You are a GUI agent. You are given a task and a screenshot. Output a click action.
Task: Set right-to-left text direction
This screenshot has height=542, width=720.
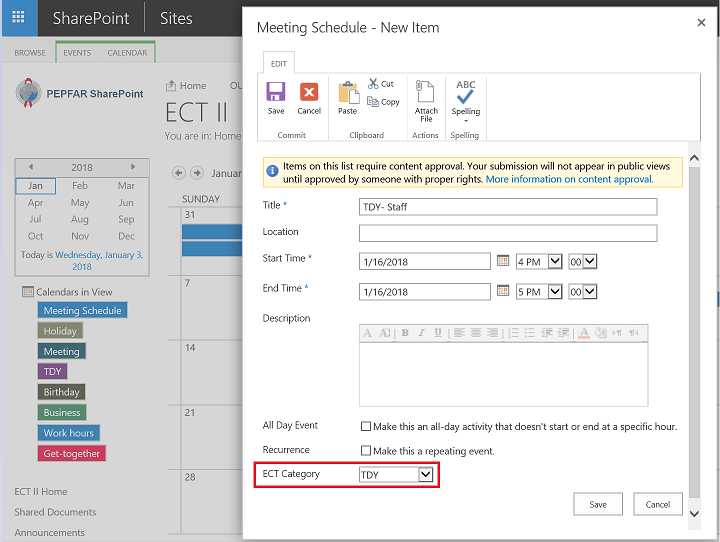pos(634,333)
